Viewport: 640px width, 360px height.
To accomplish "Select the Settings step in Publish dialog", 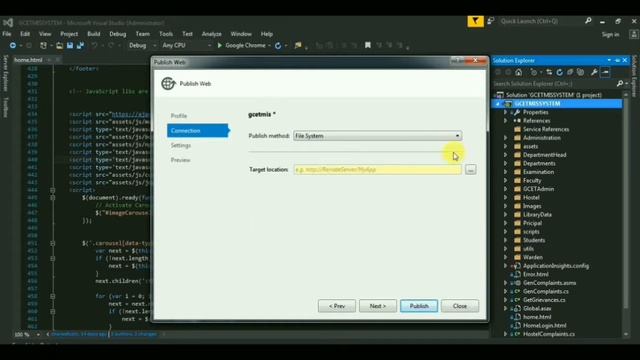I will coord(181,145).
